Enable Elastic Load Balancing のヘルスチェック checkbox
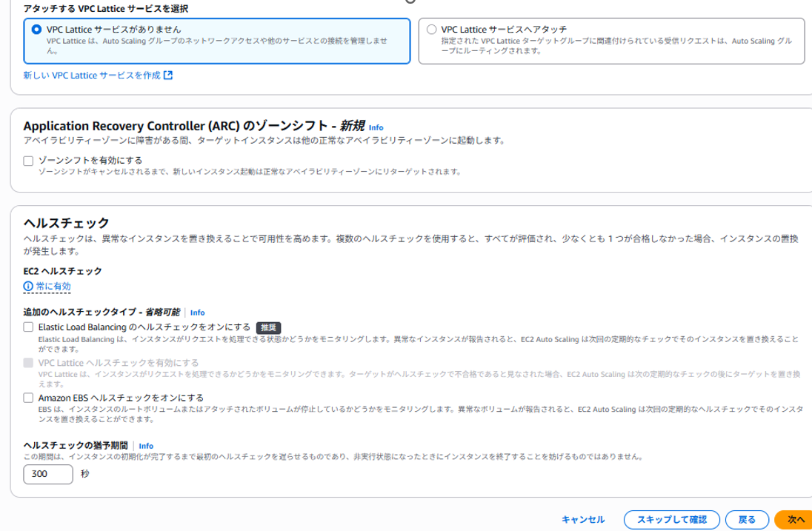Image resolution: width=812 pixels, height=531 pixels. [28, 327]
